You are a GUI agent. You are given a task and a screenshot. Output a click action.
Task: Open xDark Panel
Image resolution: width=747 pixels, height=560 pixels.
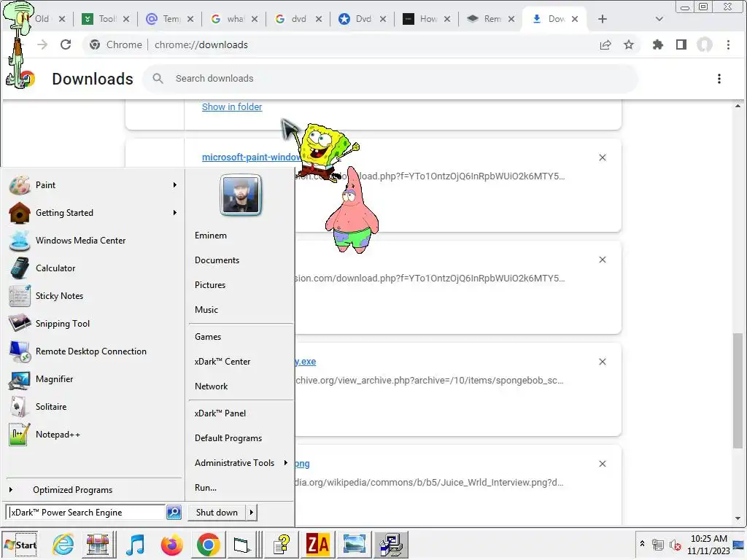coord(220,413)
